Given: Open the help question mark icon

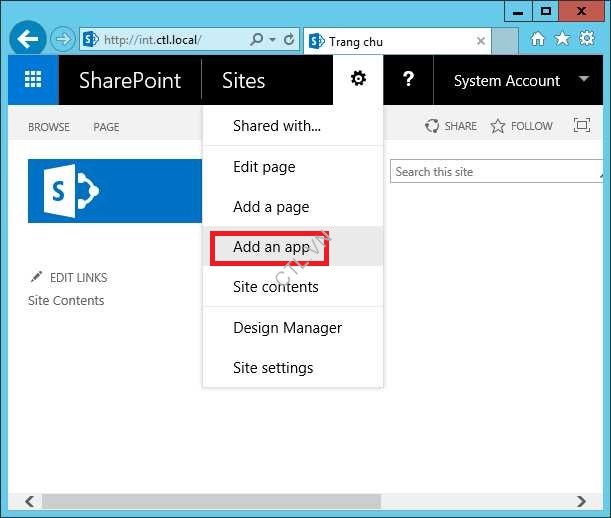Looking at the screenshot, I should tap(408, 80).
